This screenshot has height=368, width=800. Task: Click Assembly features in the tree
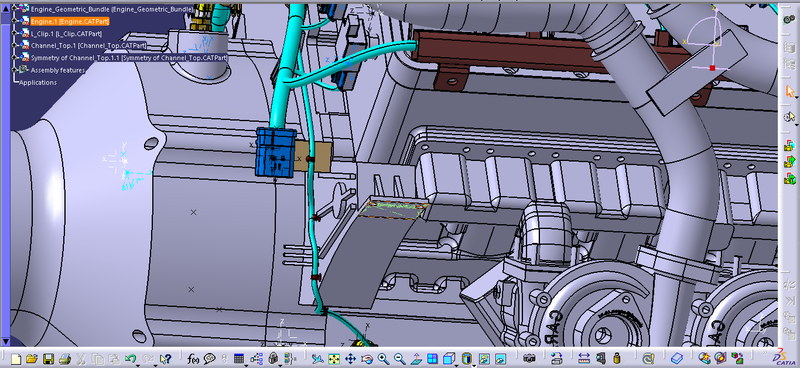click(58, 70)
